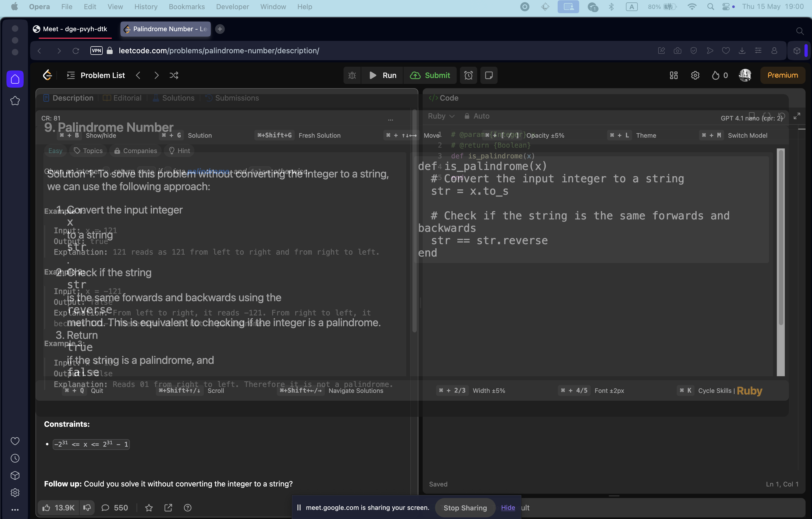
Task: Switch to the Description tab
Action: click(69, 98)
